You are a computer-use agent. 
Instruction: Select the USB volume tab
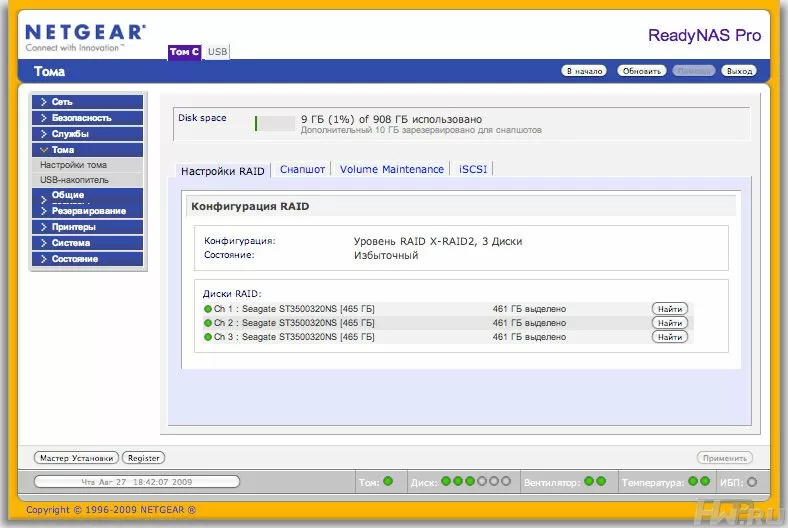[x=217, y=52]
